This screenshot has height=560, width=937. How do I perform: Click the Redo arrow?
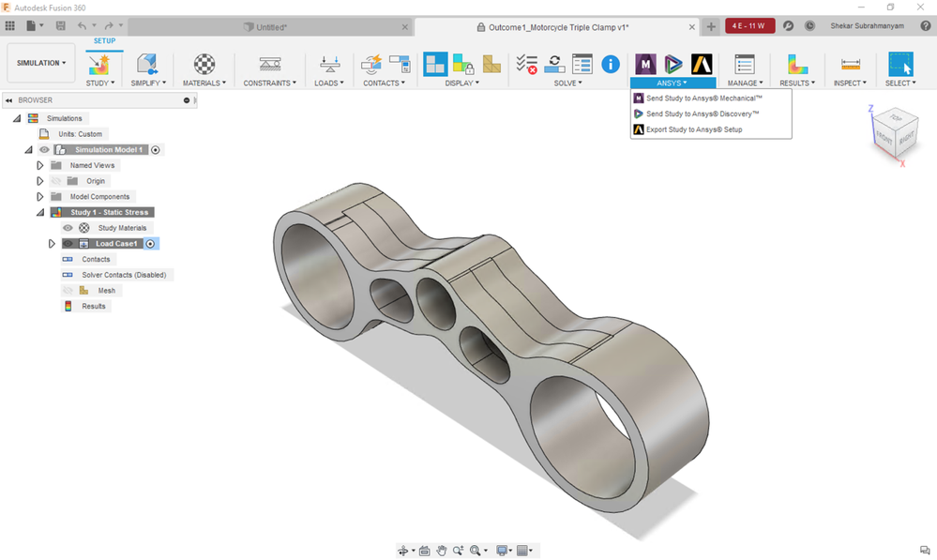(x=109, y=25)
